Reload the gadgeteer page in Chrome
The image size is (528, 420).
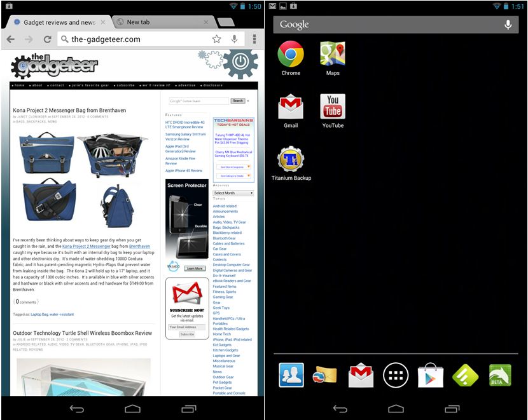(x=48, y=39)
